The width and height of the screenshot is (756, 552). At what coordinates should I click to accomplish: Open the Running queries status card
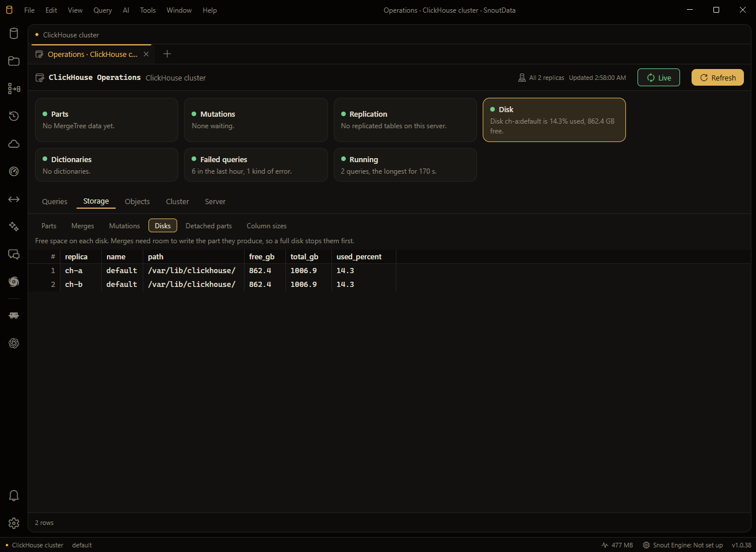click(405, 165)
